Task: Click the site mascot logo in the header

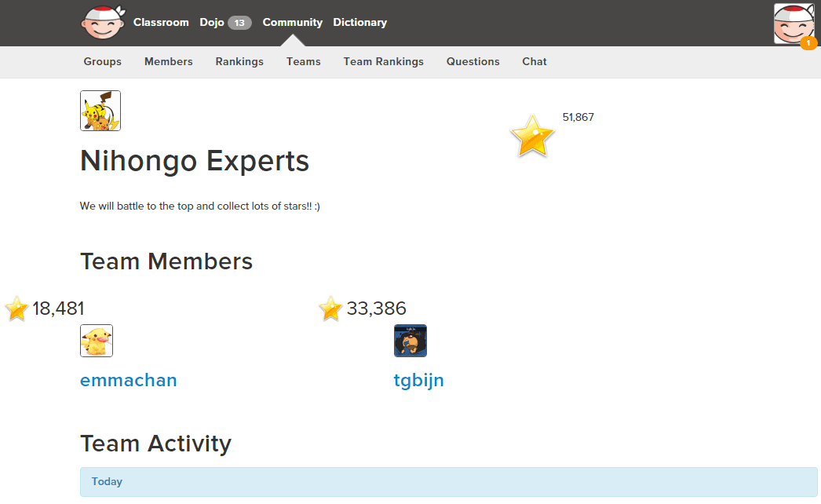Action: click(103, 23)
